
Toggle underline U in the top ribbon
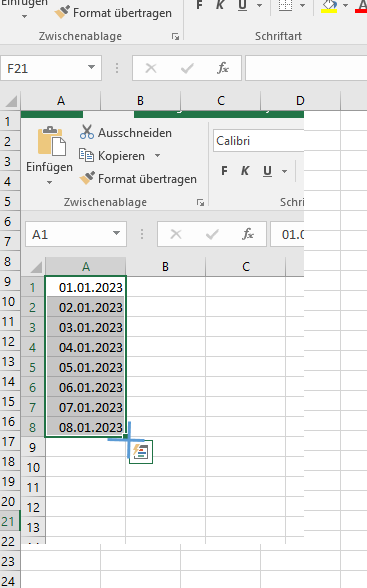(243, 5)
